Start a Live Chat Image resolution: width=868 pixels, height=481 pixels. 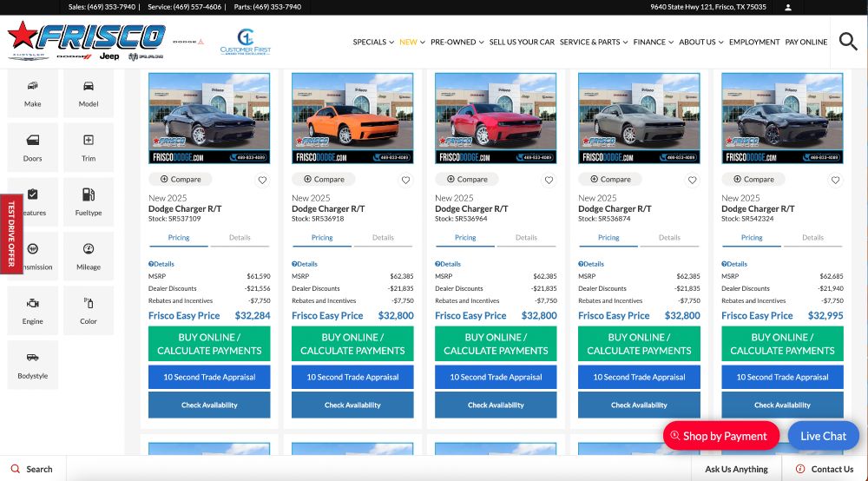823,436
